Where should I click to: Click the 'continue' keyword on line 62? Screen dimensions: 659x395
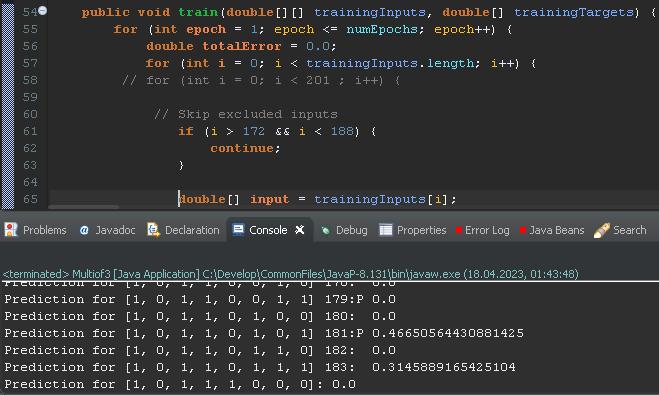coord(242,148)
